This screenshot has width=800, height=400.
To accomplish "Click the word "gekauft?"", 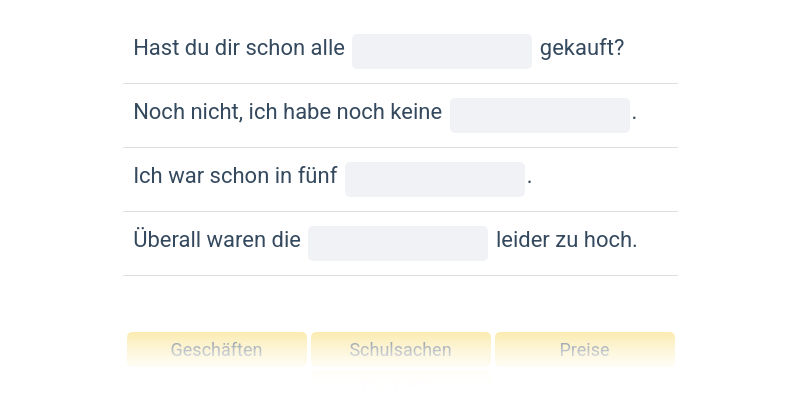I will [x=581, y=48].
